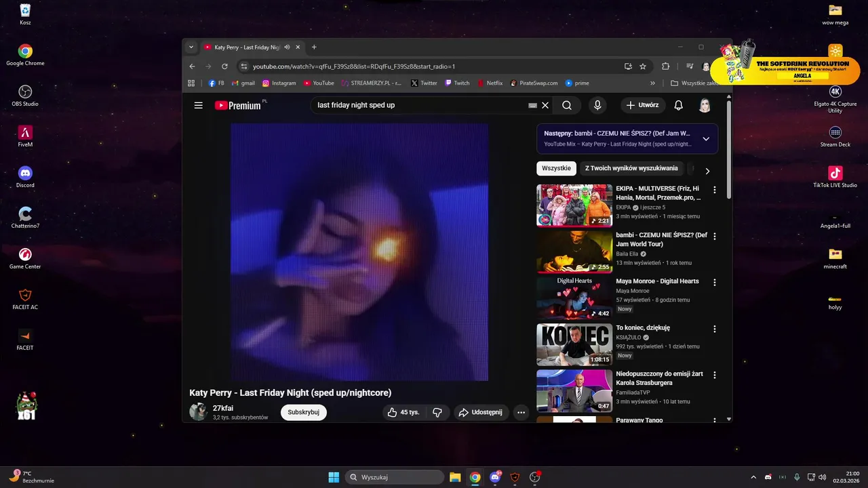
Task: Mute the tab via speaker icon
Action: pyautogui.click(x=288, y=47)
